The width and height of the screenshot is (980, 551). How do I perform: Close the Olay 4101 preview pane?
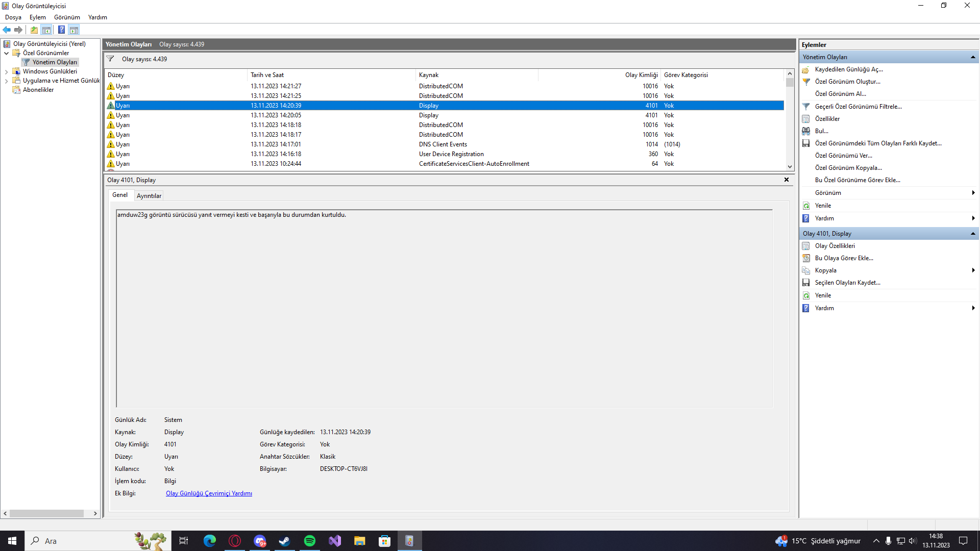(x=786, y=180)
